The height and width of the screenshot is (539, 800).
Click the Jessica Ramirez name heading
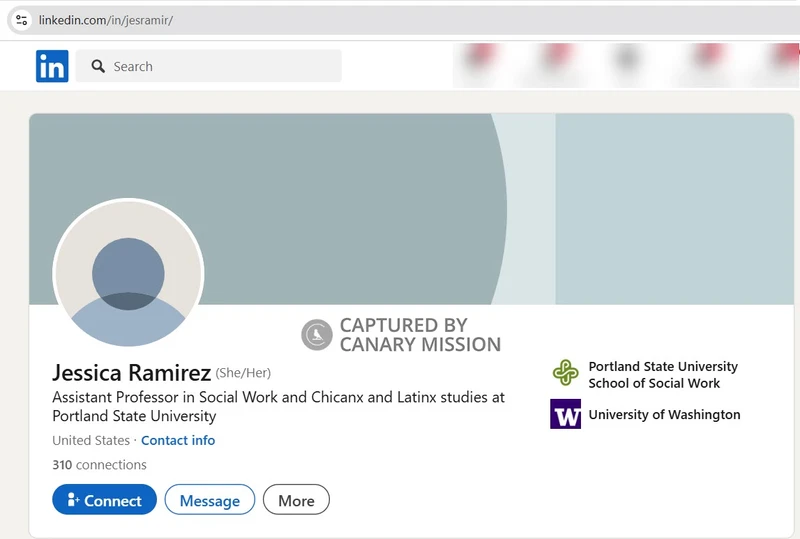(x=132, y=373)
